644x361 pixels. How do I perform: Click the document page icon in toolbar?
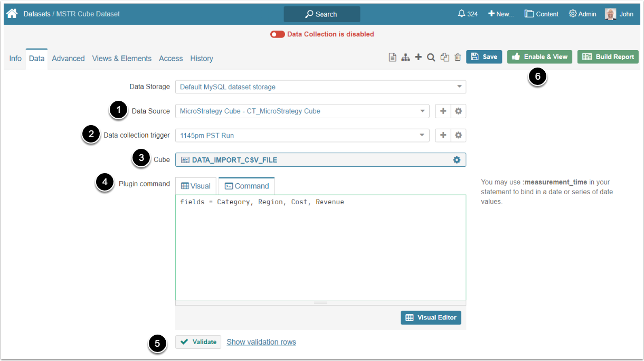(x=392, y=57)
